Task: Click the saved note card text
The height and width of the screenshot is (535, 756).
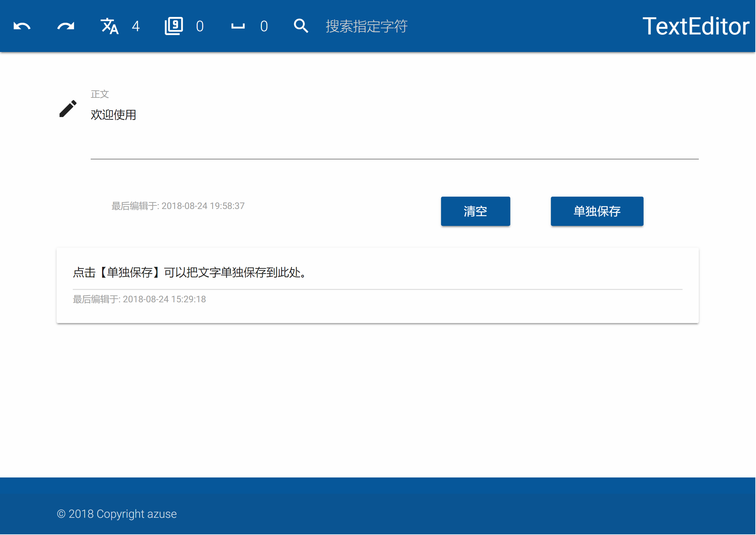Action: [x=189, y=273]
